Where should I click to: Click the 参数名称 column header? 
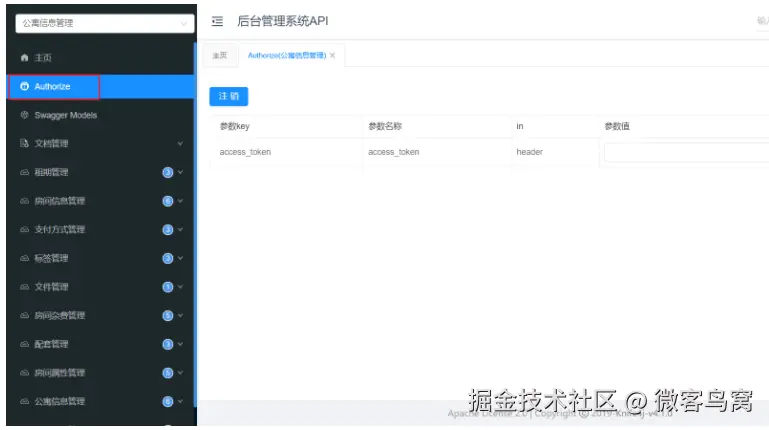[385, 126]
